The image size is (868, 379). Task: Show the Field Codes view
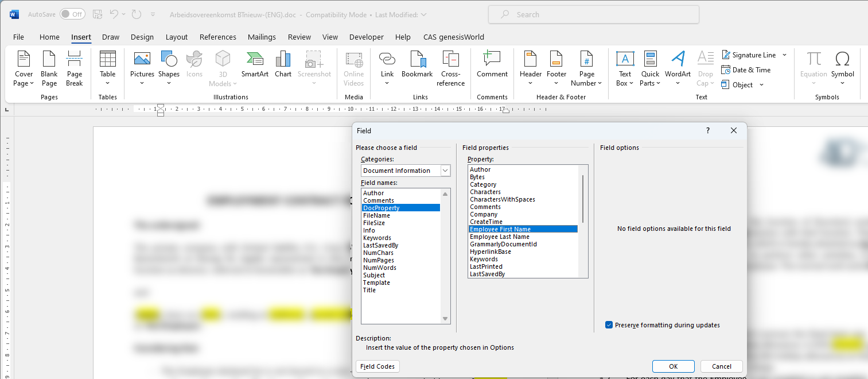pos(377,366)
